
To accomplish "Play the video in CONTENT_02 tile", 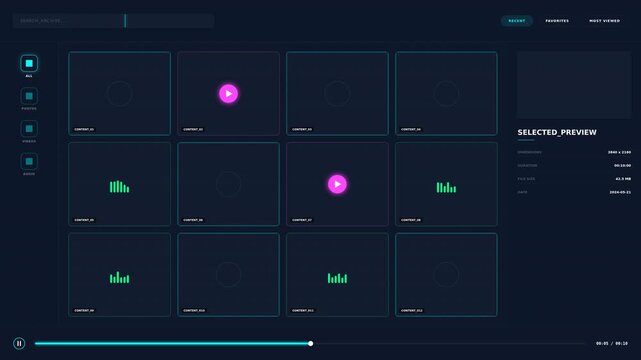I will 229,94.
